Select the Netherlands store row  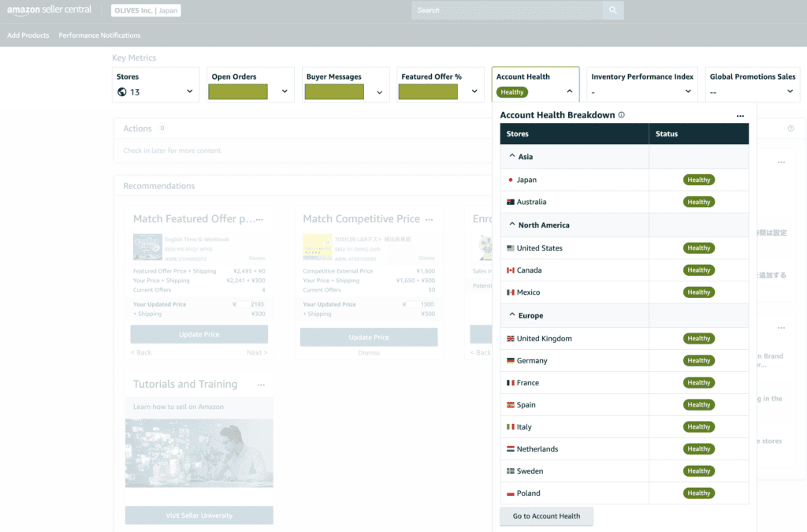pos(624,449)
